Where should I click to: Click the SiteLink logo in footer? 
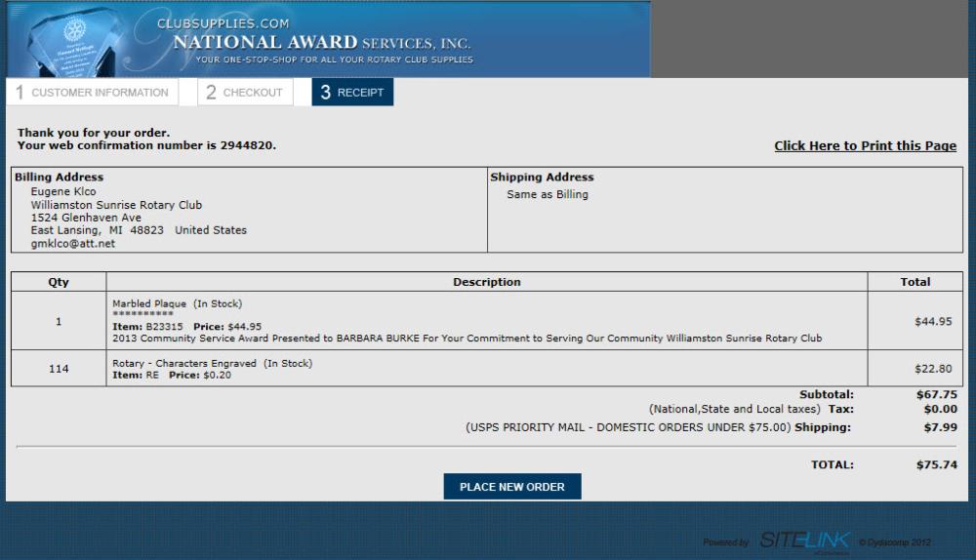pos(804,540)
